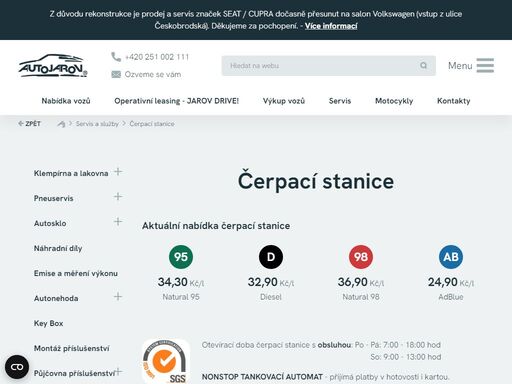Image resolution: width=512 pixels, height=384 pixels.
Task: Open Emise a měření výkonu link
Action: click(76, 273)
